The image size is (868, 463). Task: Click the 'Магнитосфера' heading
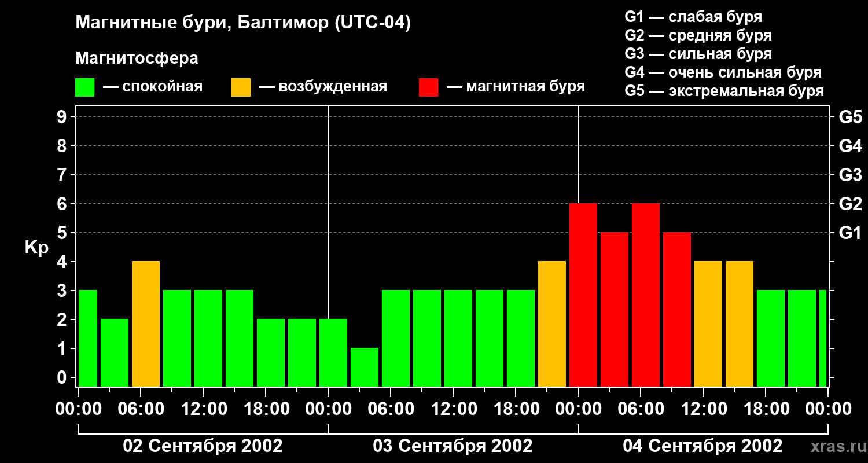(137, 58)
